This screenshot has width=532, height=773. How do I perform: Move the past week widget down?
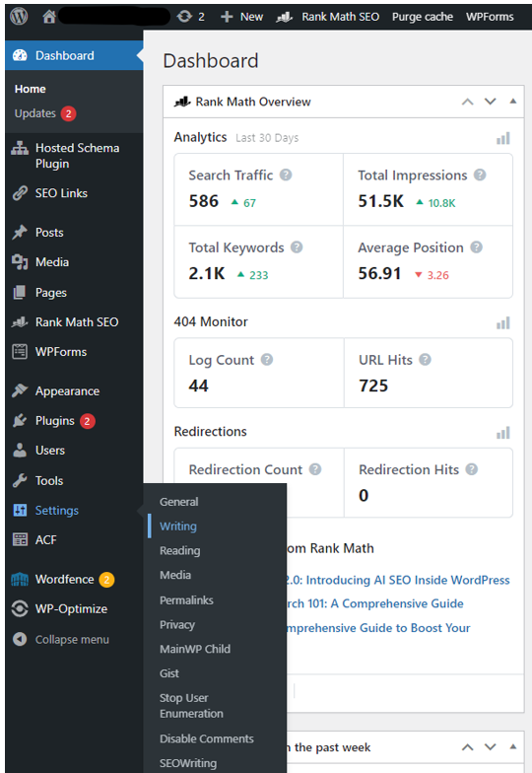491,747
